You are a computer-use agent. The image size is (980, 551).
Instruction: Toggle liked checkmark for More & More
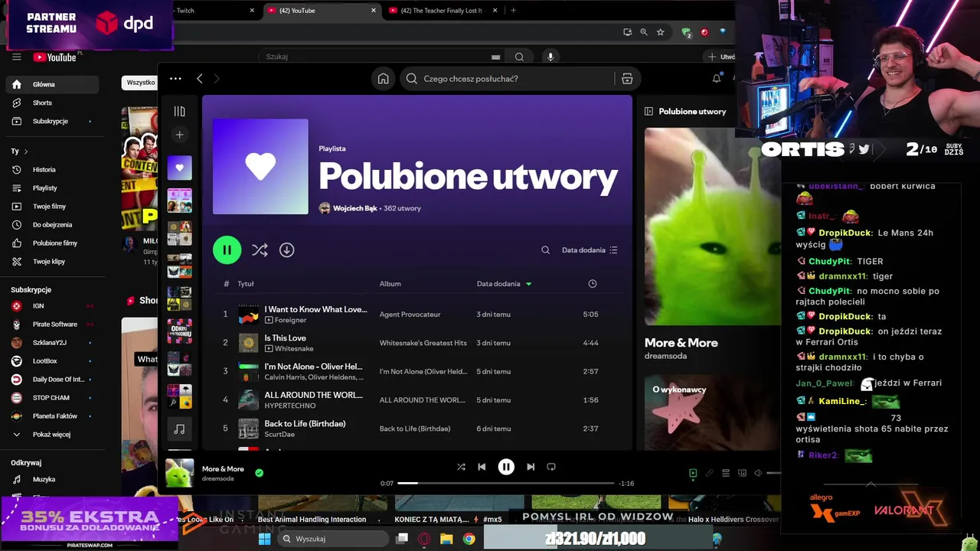coord(259,473)
